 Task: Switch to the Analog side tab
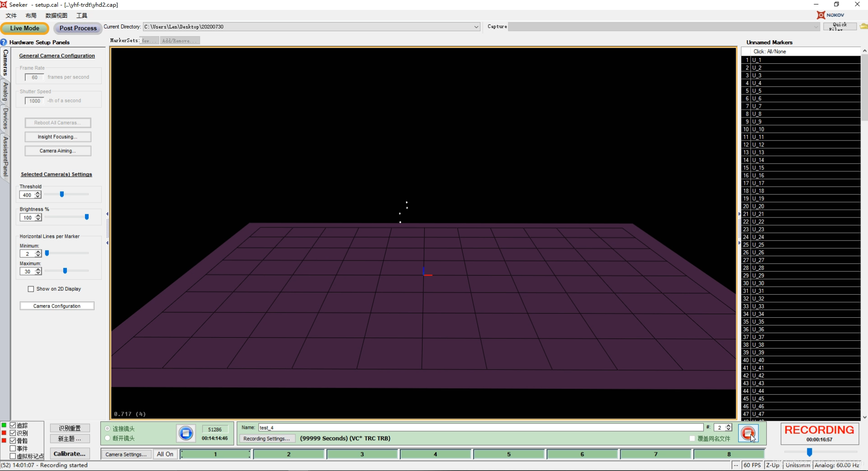click(5, 92)
